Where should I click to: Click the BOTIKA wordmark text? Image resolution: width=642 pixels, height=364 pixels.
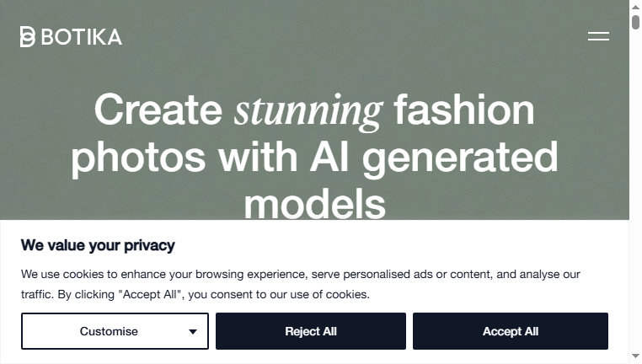[82, 37]
